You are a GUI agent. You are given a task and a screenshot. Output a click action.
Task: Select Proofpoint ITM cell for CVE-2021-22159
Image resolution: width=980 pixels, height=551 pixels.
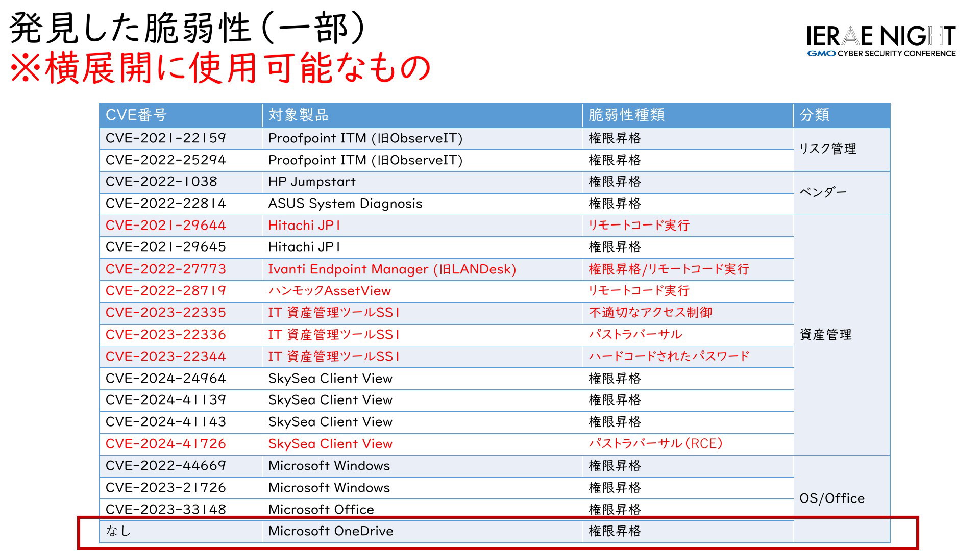click(x=422, y=138)
